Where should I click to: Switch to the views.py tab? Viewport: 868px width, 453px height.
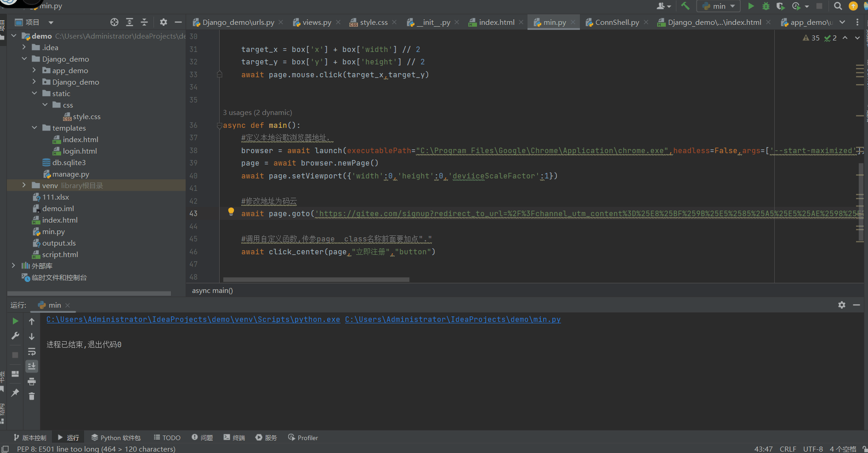point(316,22)
